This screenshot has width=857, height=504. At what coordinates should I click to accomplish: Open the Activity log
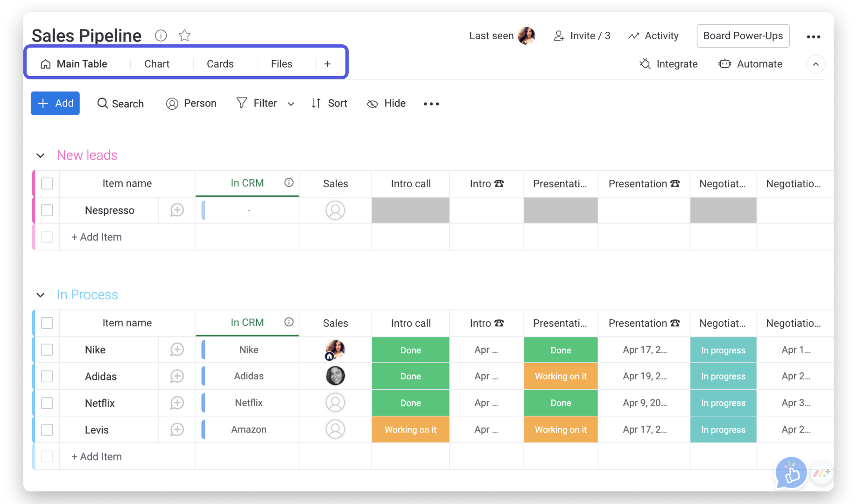click(653, 36)
